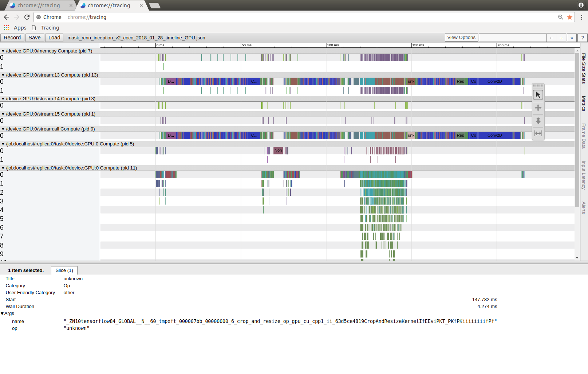The image size is (588, 374).
Task: Switch to first chrome://tracing browser tab
Action: pyautogui.click(x=39, y=5)
